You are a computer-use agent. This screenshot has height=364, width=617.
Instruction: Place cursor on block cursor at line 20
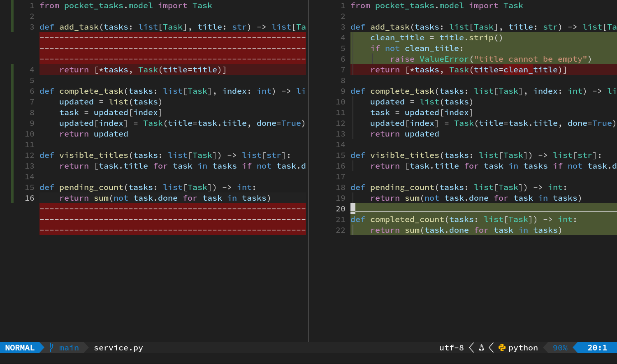353,209
